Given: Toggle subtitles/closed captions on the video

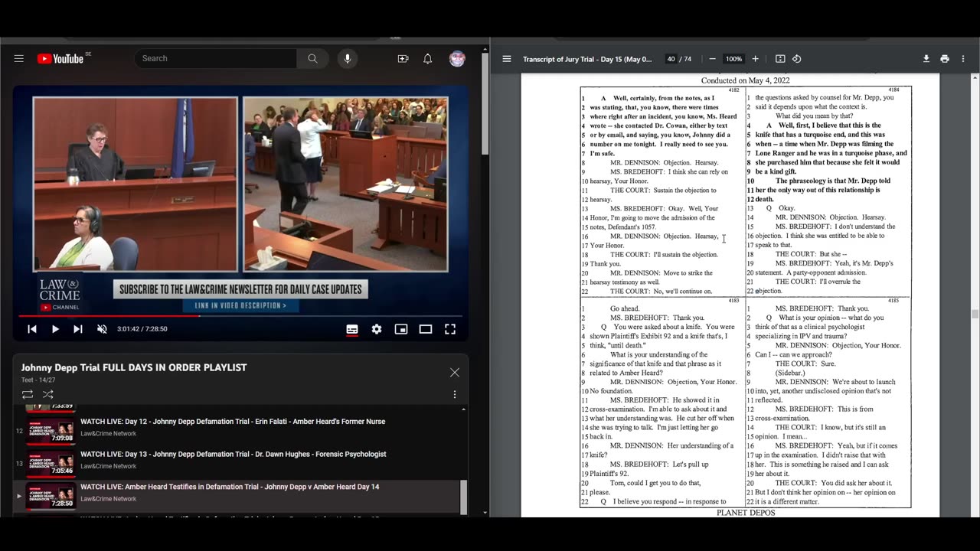Looking at the screenshot, I should pyautogui.click(x=352, y=329).
